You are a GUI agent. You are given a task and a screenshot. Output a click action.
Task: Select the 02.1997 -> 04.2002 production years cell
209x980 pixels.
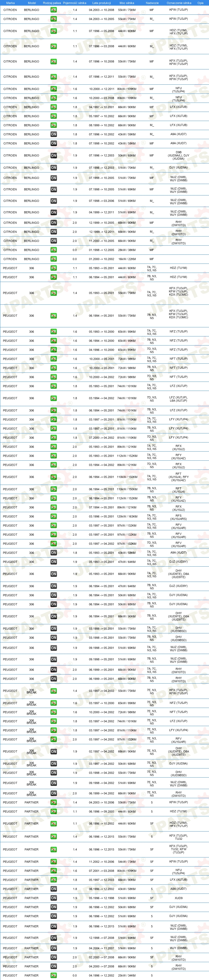(101, 751)
